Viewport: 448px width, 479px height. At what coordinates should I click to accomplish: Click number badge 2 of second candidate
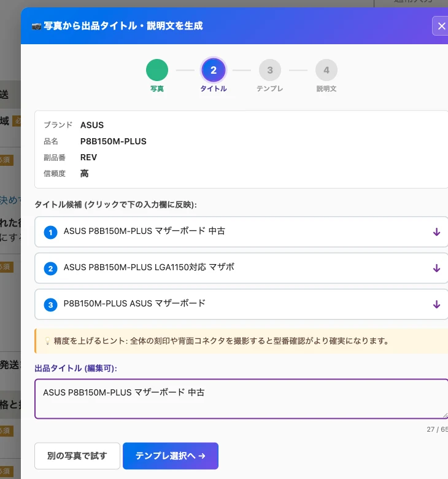point(51,268)
